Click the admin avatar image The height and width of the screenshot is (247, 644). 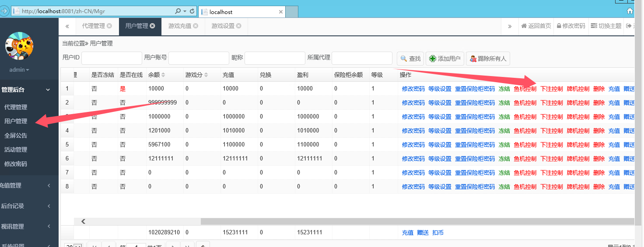click(x=19, y=46)
